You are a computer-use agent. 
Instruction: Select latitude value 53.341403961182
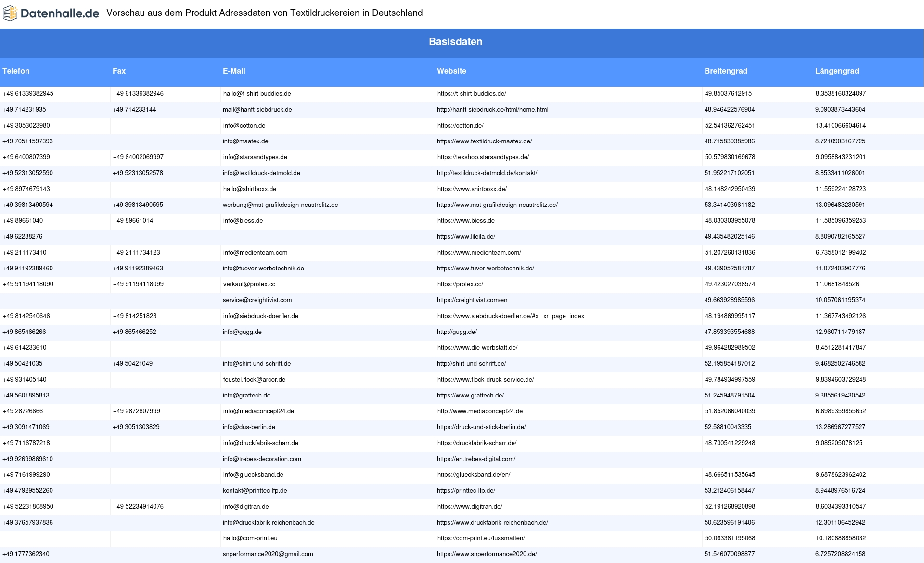729,205
